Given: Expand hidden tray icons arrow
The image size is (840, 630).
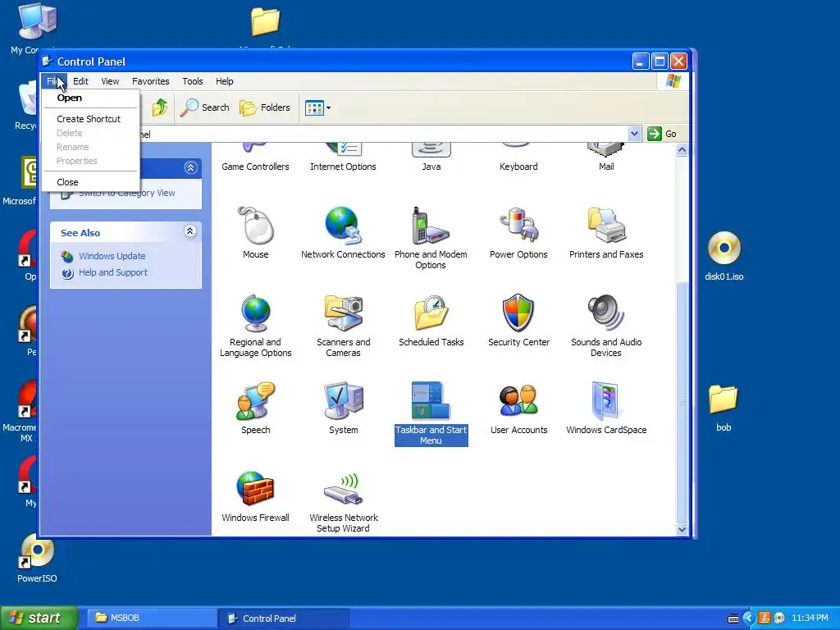Looking at the screenshot, I should (x=748, y=619).
